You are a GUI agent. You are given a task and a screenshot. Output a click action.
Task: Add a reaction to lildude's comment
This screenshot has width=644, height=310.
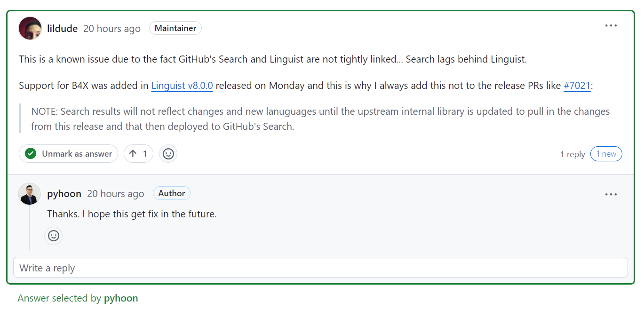coord(168,153)
